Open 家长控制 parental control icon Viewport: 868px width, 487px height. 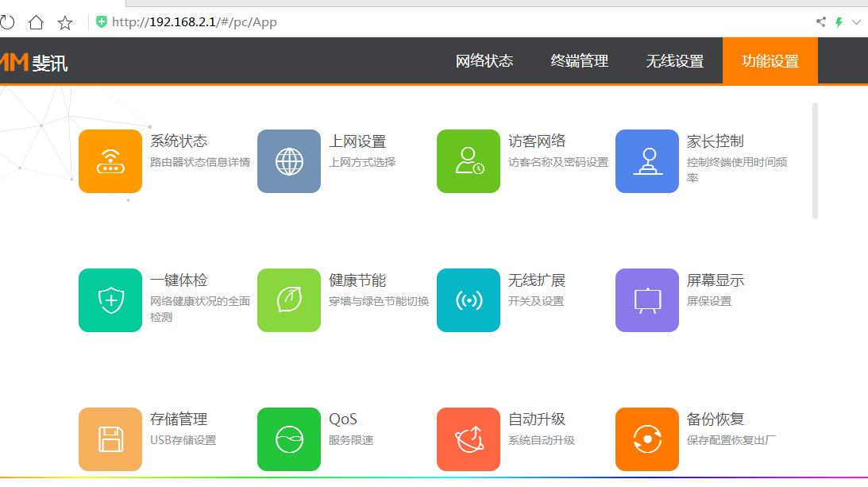647,160
